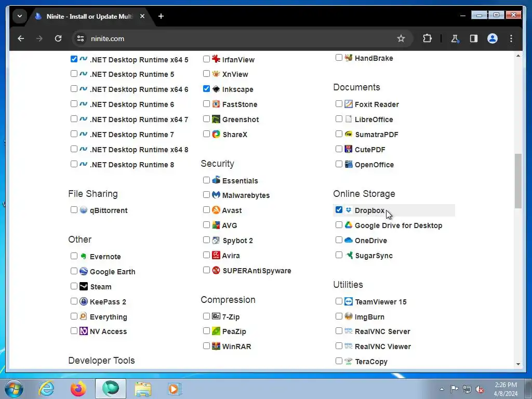Image resolution: width=532 pixels, height=399 pixels.
Task: Check the Spybot 2 checkbox
Action: coord(206,240)
